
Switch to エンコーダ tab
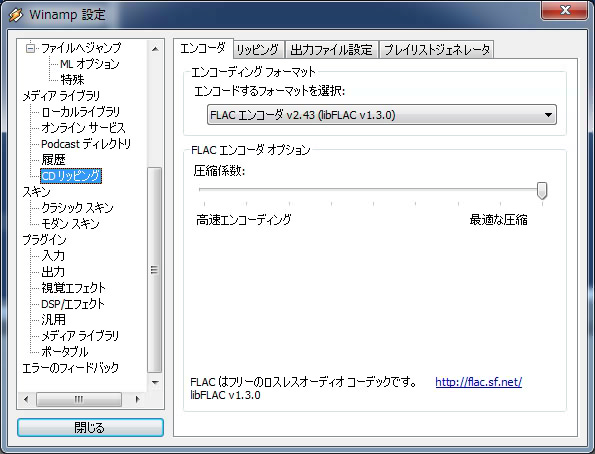(x=203, y=49)
